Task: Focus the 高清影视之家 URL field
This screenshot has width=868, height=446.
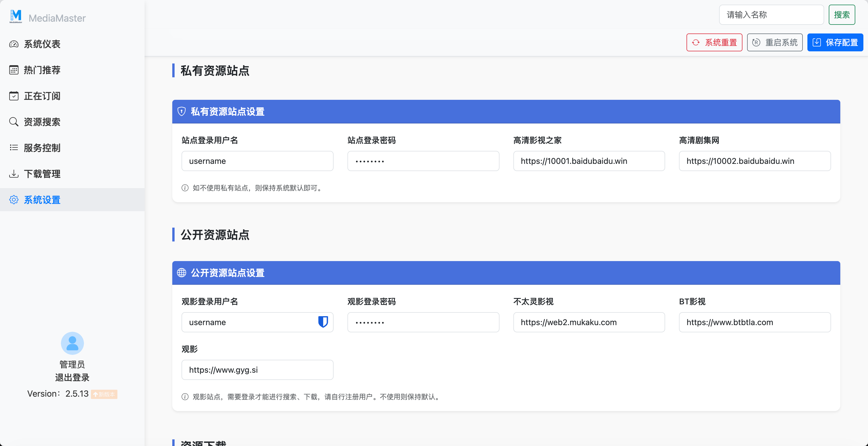Action: (589, 161)
